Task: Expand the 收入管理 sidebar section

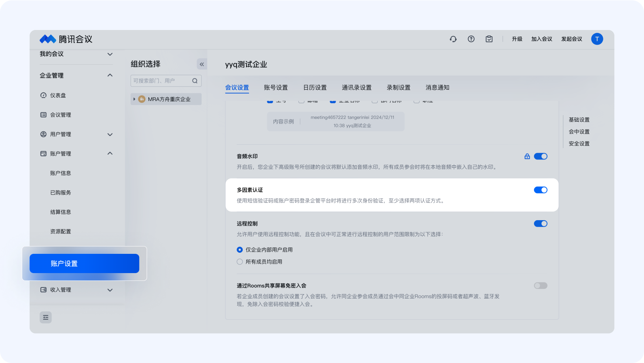Action: coord(110,290)
